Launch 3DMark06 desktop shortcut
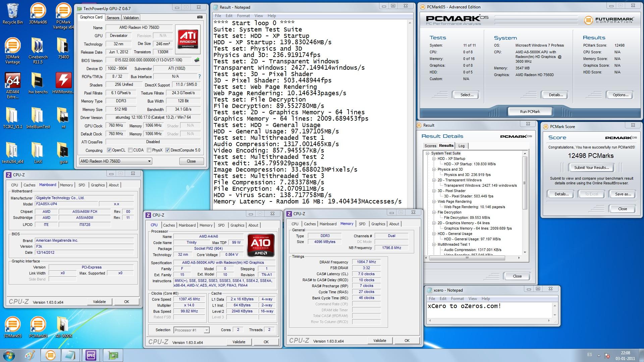The width and height of the screenshot is (644, 362). coord(38,13)
